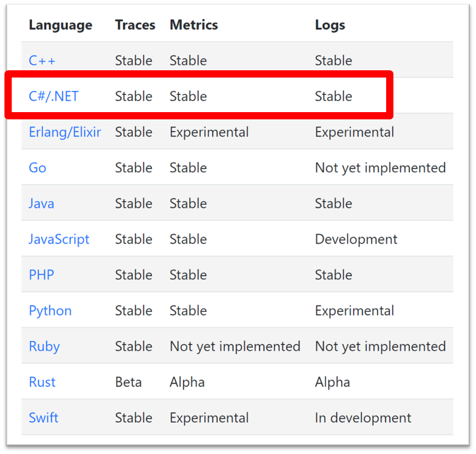Click the Go language link
Image resolution: width=476 pixels, height=454 pixels.
(37, 167)
